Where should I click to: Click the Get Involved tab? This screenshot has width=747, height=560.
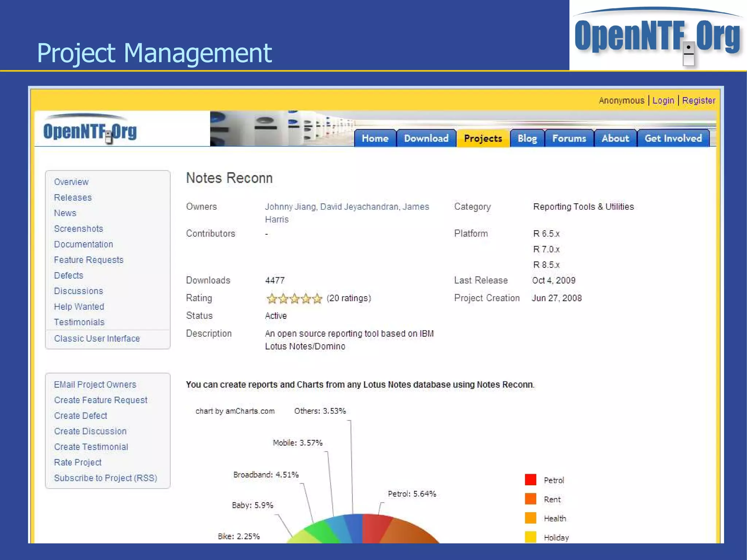pos(673,138)
